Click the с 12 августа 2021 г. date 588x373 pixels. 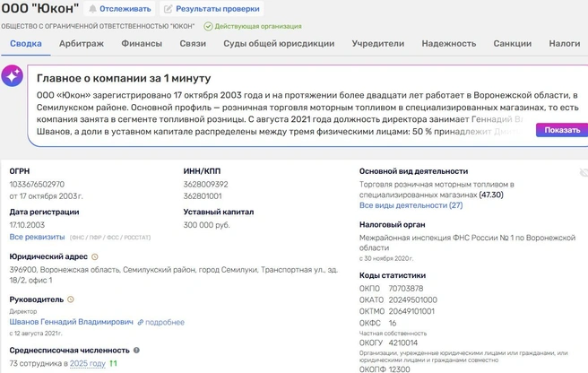36,334
